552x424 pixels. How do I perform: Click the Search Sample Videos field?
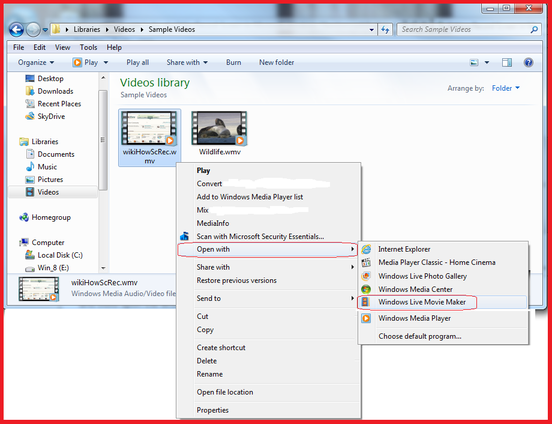(x=463, y=30)
